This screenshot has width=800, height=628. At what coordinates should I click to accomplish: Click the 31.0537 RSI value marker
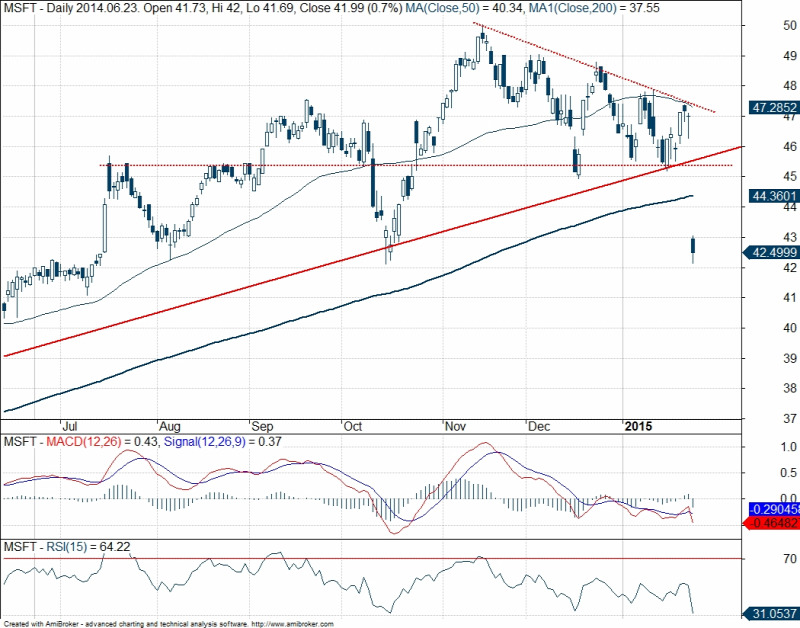[770, 613]
